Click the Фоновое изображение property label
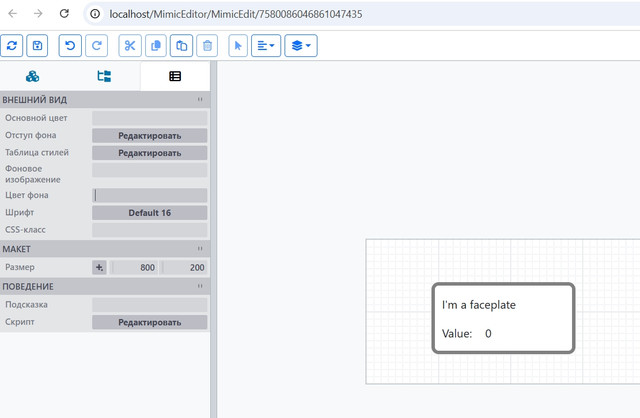Image resolution: width=640 pixels, height=418 pixels. [x=33, y=174]
